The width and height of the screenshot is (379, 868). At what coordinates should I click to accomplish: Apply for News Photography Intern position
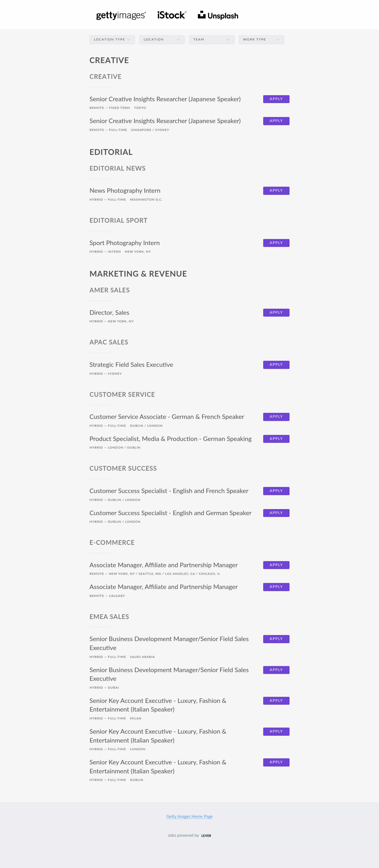276,190
